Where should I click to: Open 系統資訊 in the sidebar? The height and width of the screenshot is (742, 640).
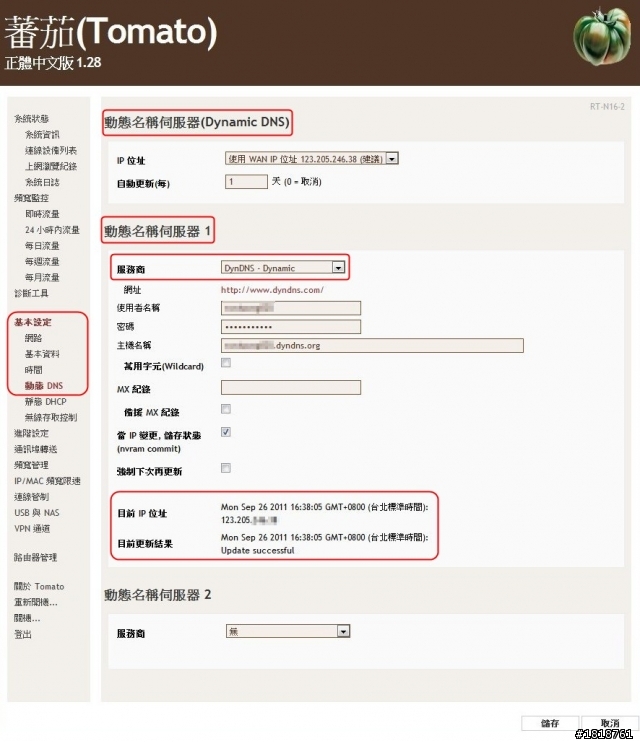(x=42, y=134)
